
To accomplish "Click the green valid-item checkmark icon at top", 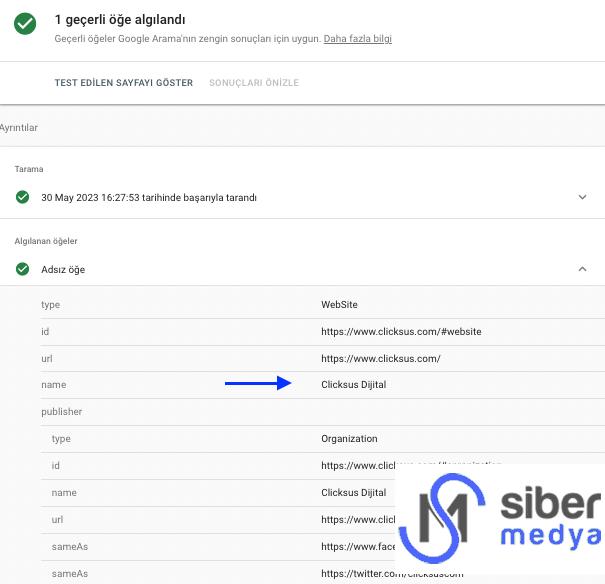I will point(25,24).
